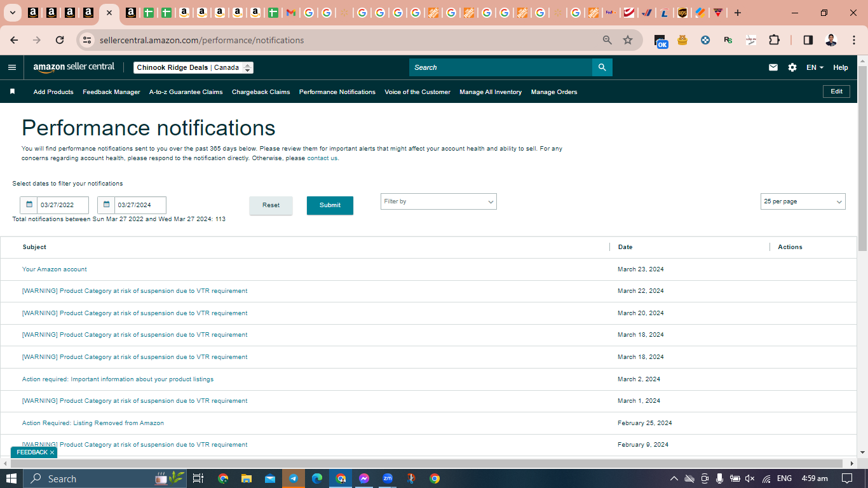This screenshot has width=868, height=488.
Task: Change the 25 per page dropdown
Action: point(803,201)
